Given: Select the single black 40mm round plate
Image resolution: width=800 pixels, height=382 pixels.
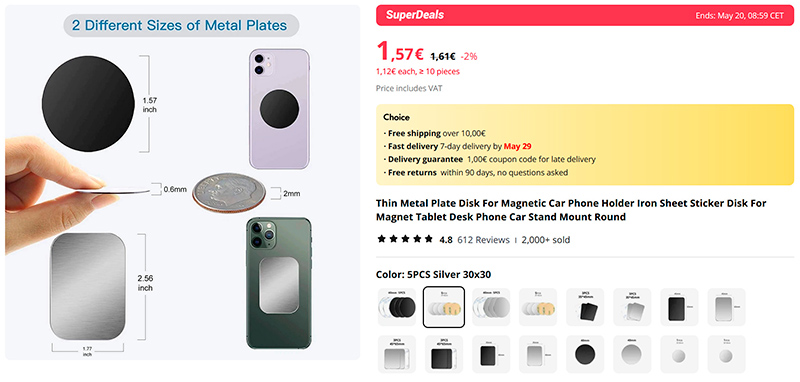Looking at the screenshot, I should click(585, 354).
